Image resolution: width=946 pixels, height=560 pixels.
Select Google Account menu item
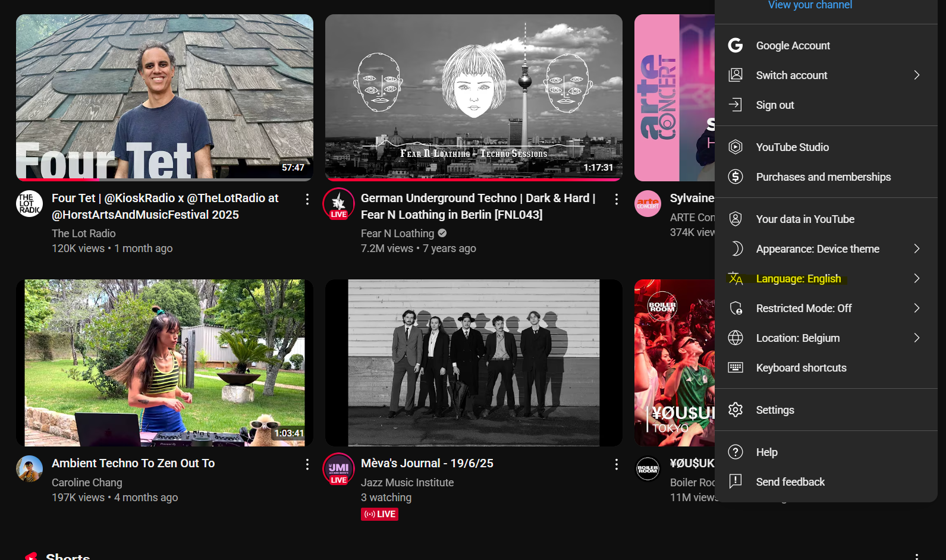[826, 45]
